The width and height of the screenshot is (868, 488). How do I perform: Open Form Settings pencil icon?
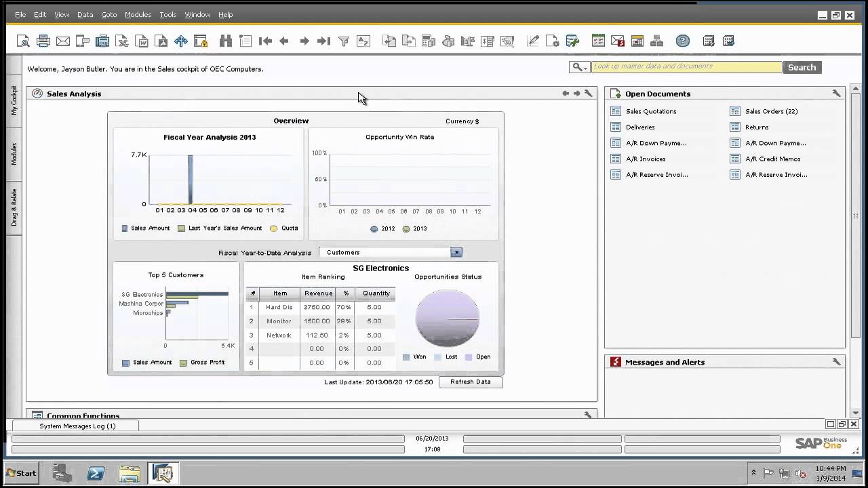point(533,41)
